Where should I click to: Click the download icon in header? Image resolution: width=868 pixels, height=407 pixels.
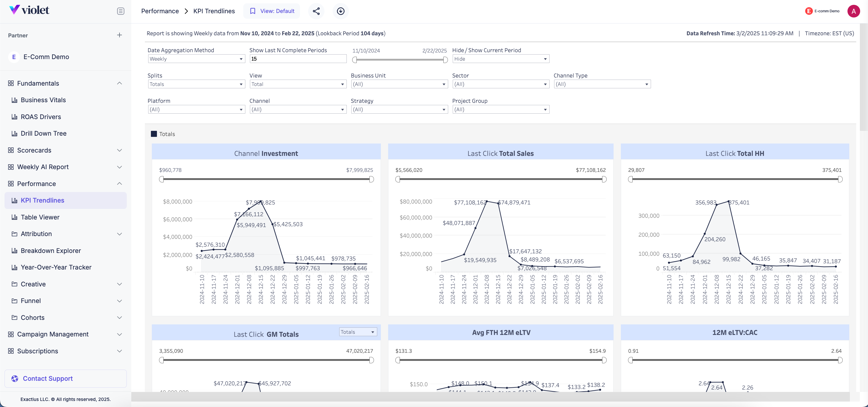(x=340, y=11)
